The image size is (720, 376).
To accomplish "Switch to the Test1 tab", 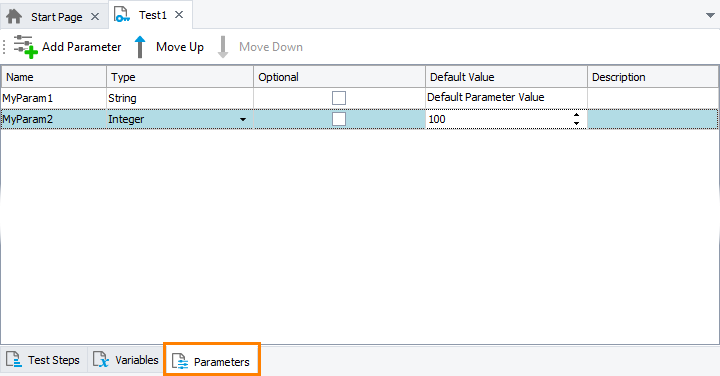I will [152, 15].
